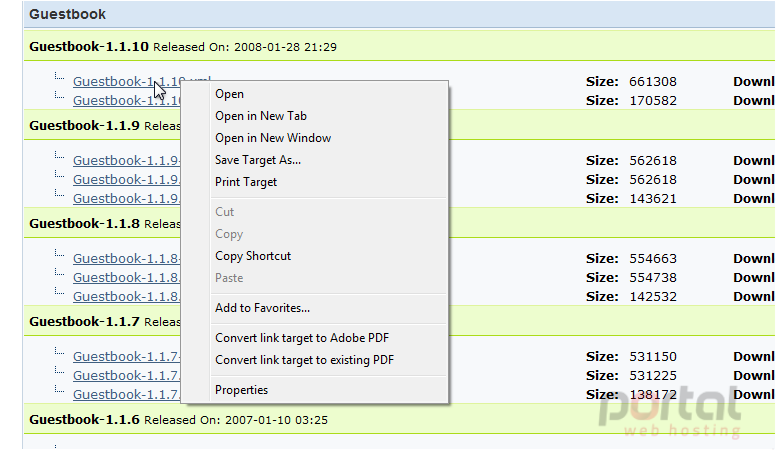
Task: Choose Copy Shortcut from context menu
Action: 253,256
